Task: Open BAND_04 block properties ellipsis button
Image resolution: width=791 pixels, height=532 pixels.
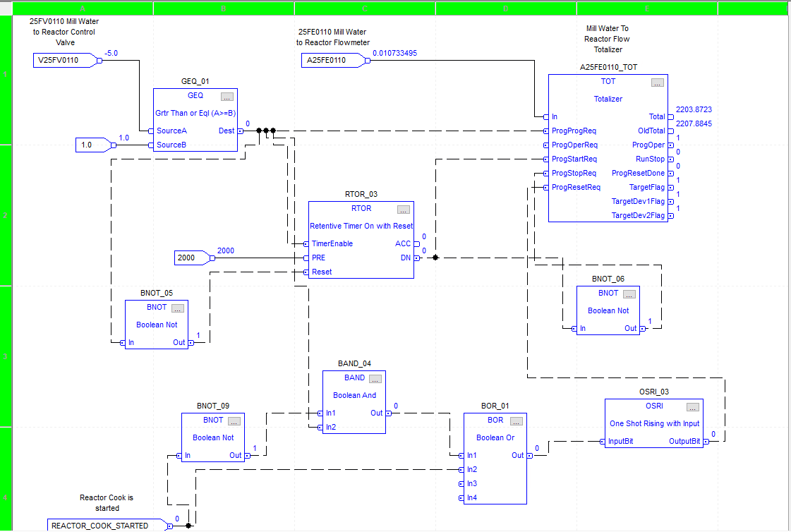Action: click(375, 379)
